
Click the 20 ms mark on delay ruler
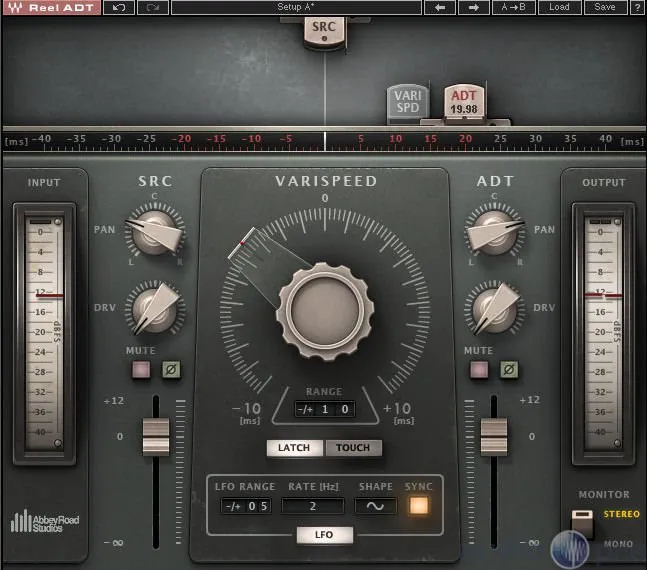coord(465,139)
